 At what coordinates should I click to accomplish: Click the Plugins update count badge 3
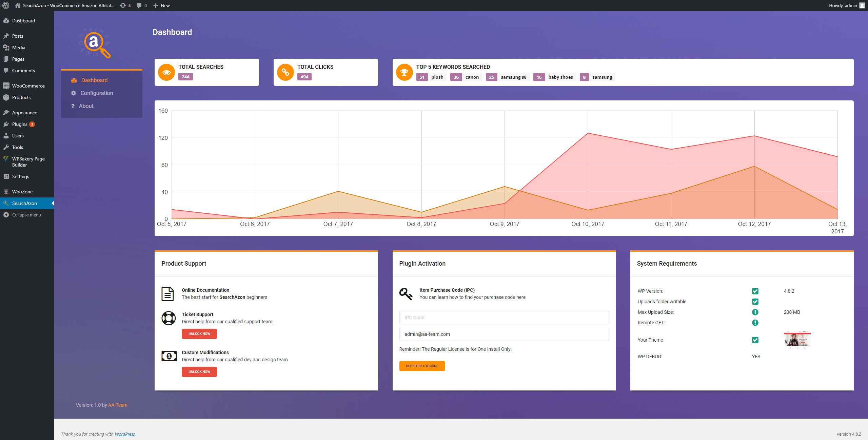click(32, 124)
